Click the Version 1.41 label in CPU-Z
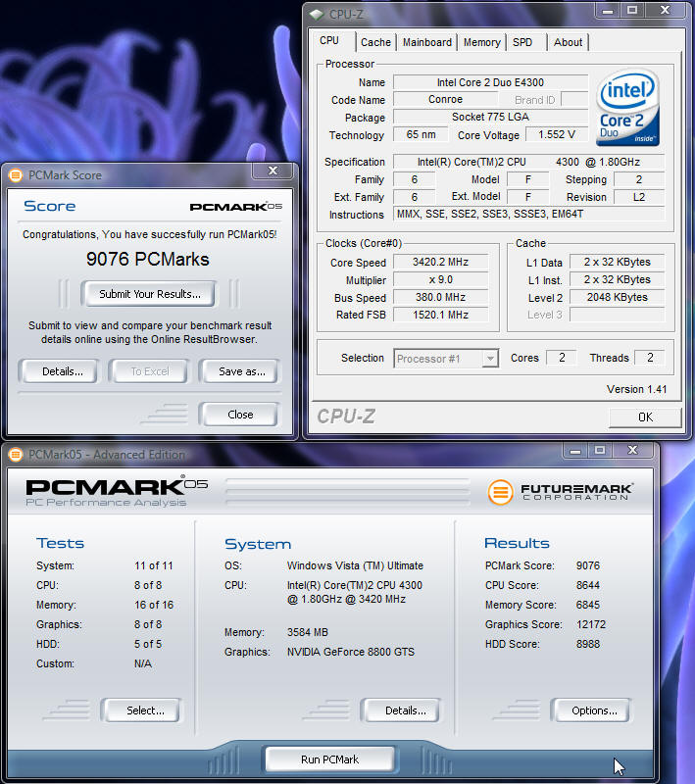The width and height of the screenshot is (695, 784). pyautogui.click(x=636, y=389)
